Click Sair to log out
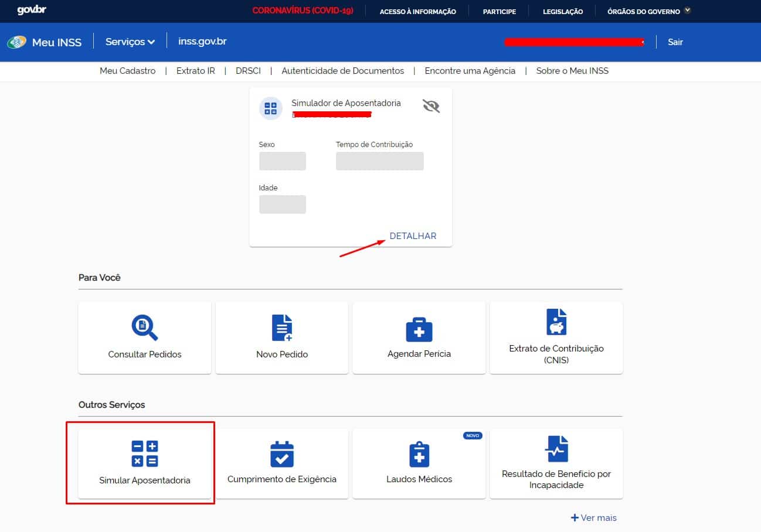 click(675, 42)
